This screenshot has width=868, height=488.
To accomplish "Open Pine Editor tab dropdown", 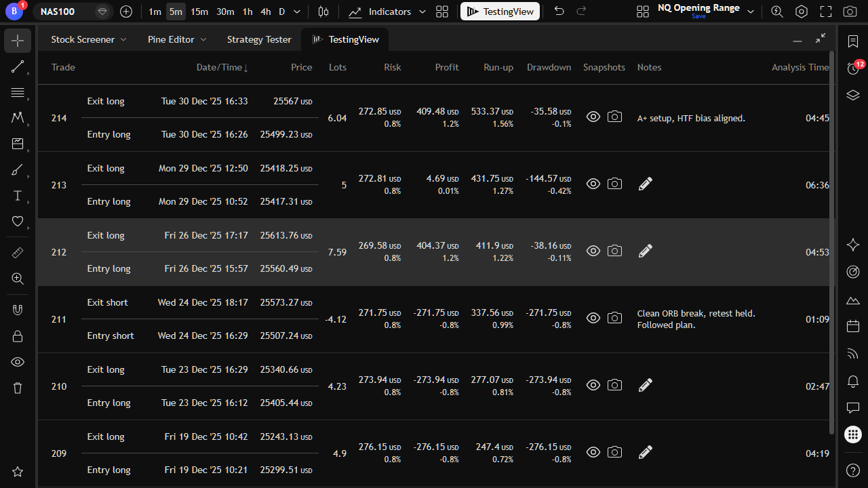I will click(203, 39).
